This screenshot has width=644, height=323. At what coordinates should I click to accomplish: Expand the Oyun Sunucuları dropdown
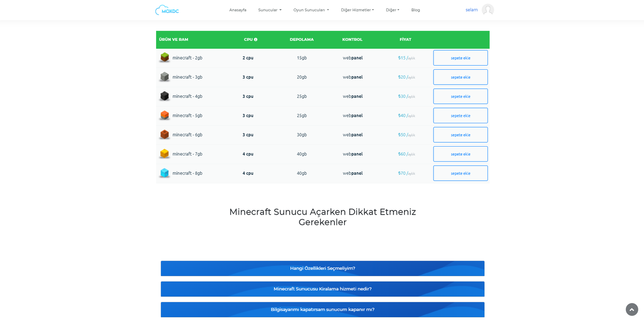click(x=311, y=10)
